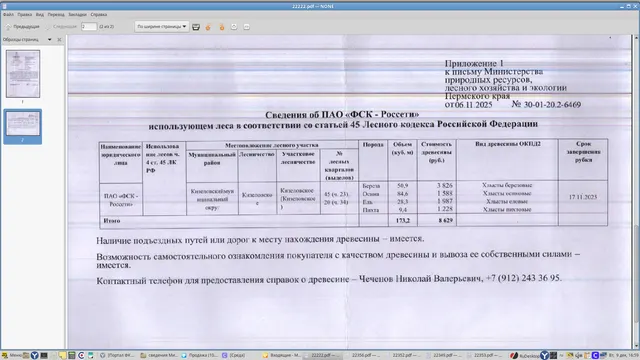The height and width of the screenshot is (360, 640).
Task: Click the Yandex icon in system tray
Action: [x=544, y=356]
